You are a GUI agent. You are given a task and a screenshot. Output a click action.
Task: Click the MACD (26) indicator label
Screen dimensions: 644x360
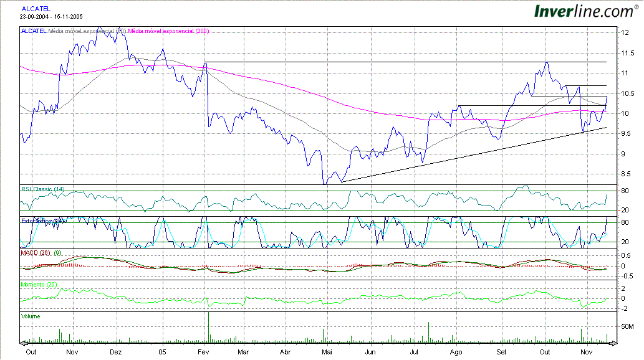(x=37, y=252)
